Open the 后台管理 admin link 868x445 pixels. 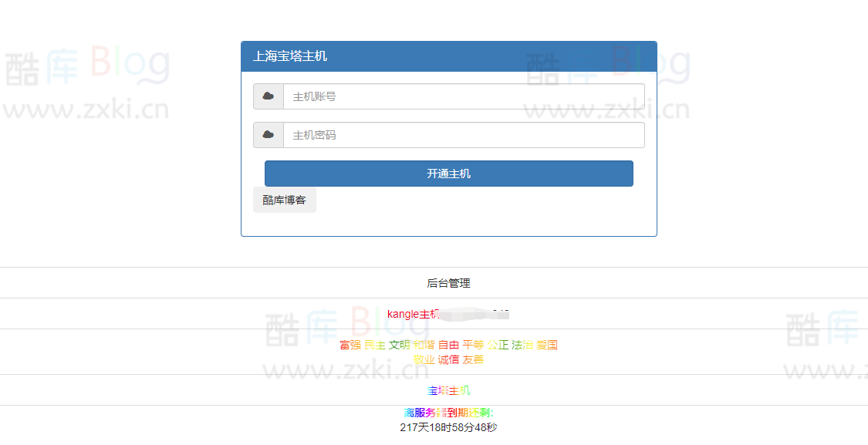(x=448, y=283)
